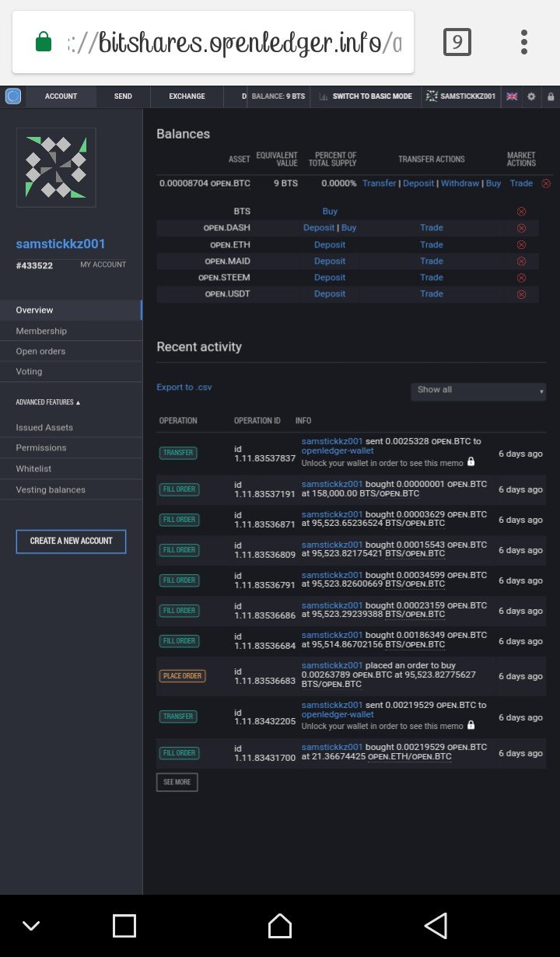This screenshot has height=957, width=560.
Task: Click account number #433522
Action: [34, 265]
